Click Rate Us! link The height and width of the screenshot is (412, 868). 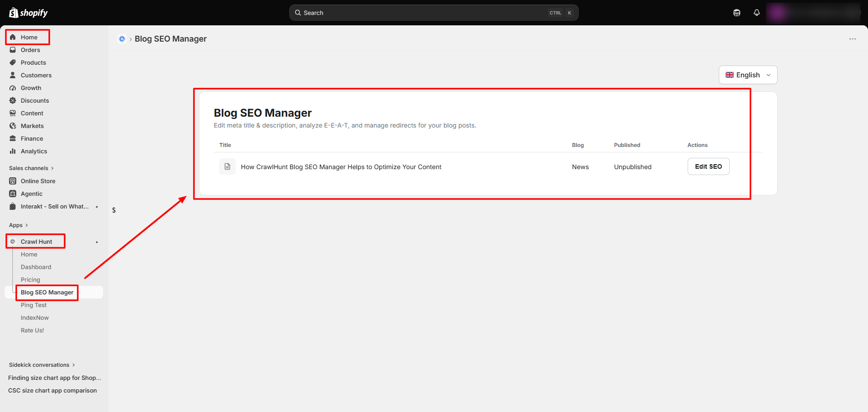tap(33, 331)
